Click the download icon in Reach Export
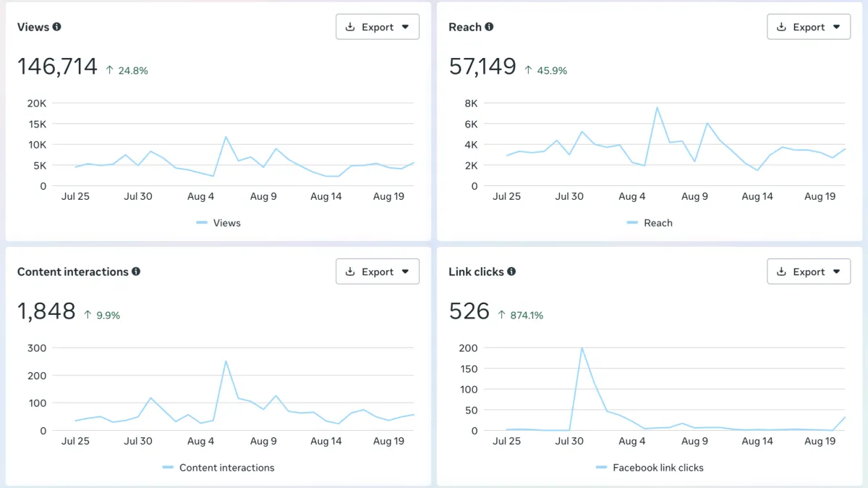The width and height of the screenshot is (868, 488). pyautogui.click(x=782, y=27)
